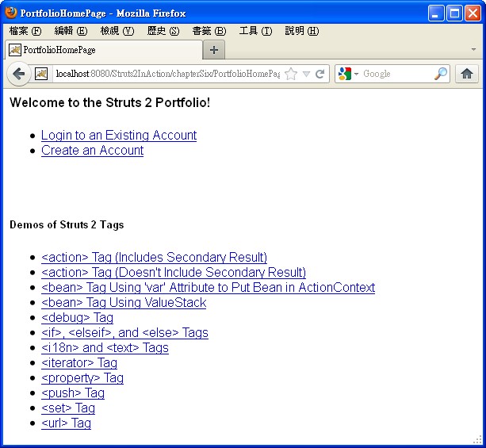Minimize the Firefox window
486x448 pixels.
(436, 13)
